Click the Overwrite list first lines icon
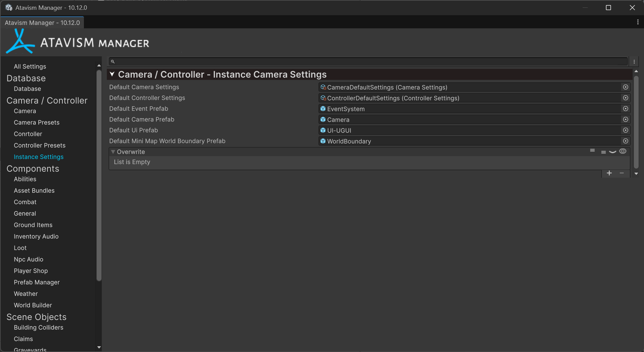This screenshot has width=644, height=352. coord(592,150)
